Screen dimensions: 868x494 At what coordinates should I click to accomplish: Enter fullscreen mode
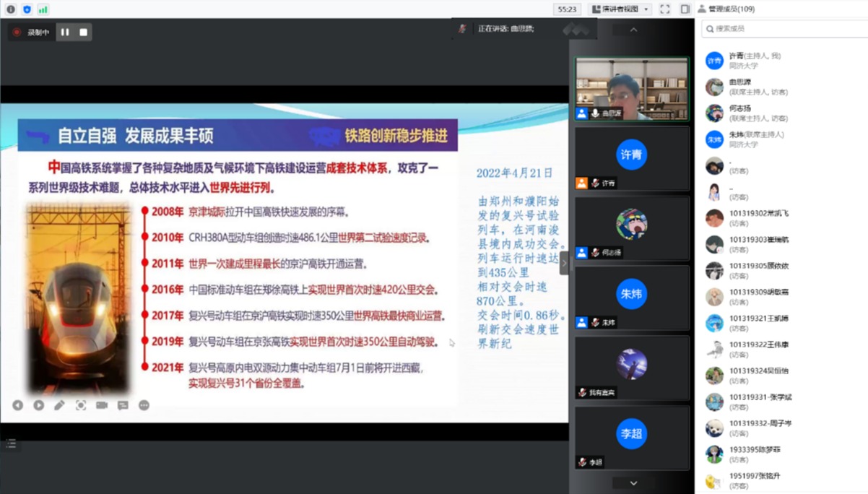coord(664,9)
